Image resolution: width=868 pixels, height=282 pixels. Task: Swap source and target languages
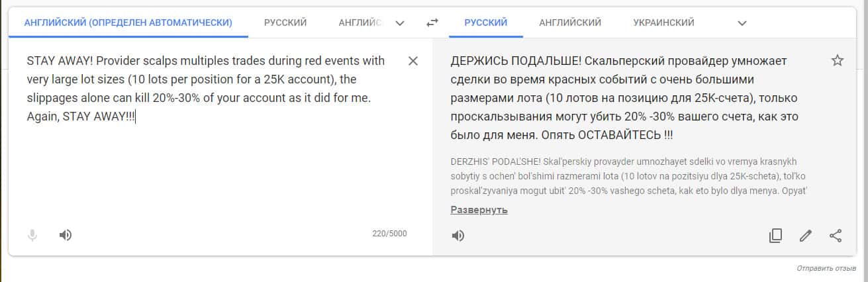(432, 23)
